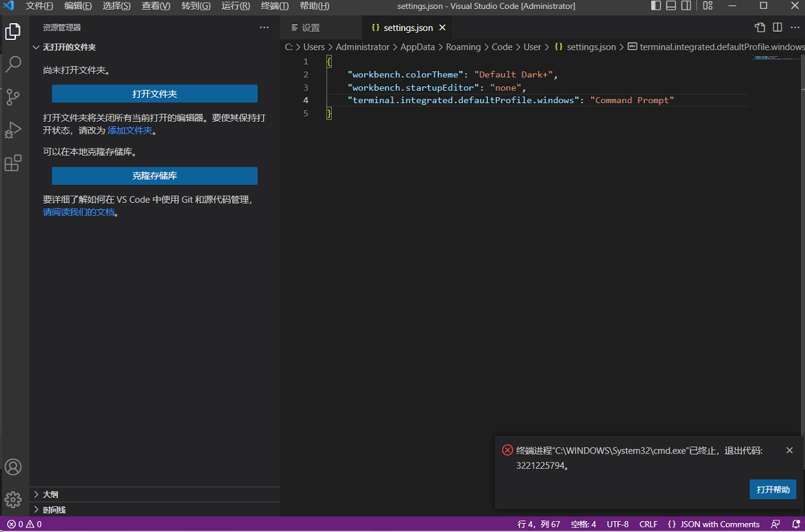Select the settings.json tab
The image size is (805, 532).
pos(407,28)
